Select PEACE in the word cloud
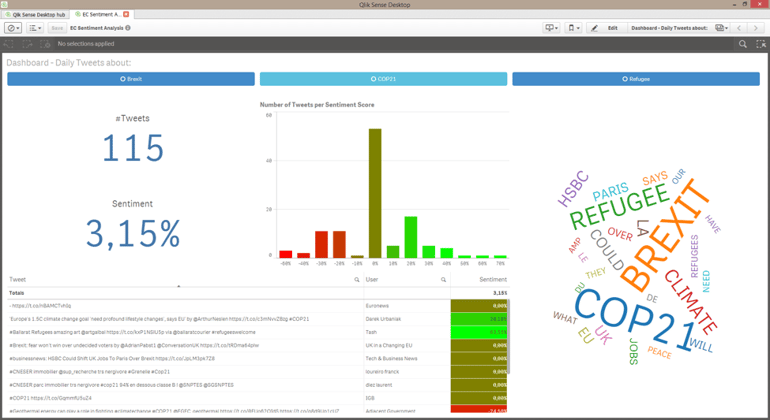 pyautogui.click(x=659, y=352)
